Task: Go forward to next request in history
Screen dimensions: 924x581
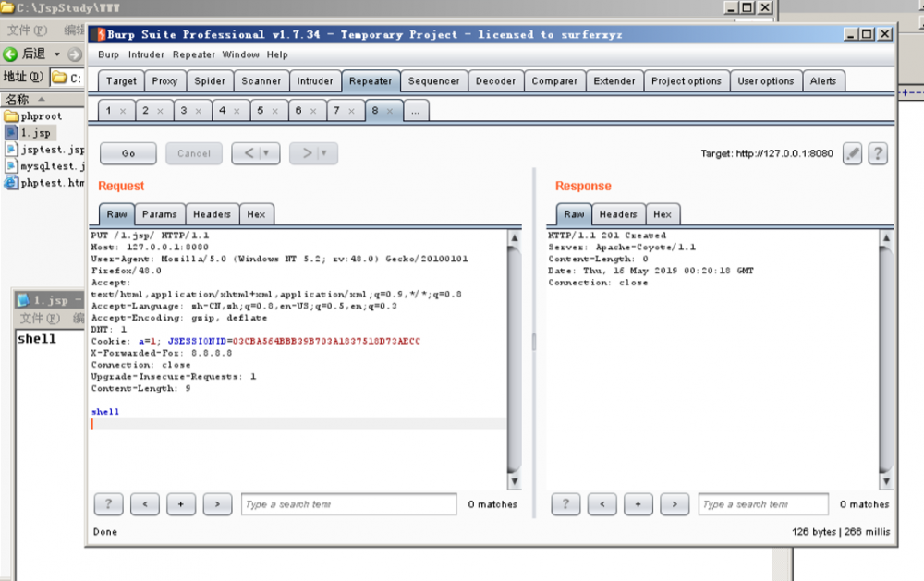Action: (x=307, y=153)
